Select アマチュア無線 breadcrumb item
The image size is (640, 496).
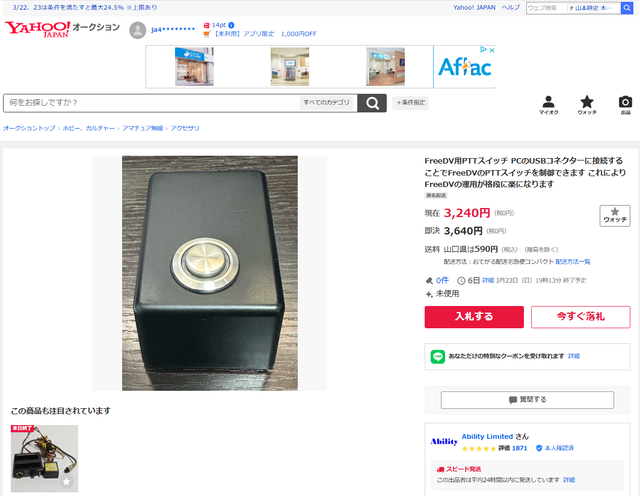pos(142,128)
